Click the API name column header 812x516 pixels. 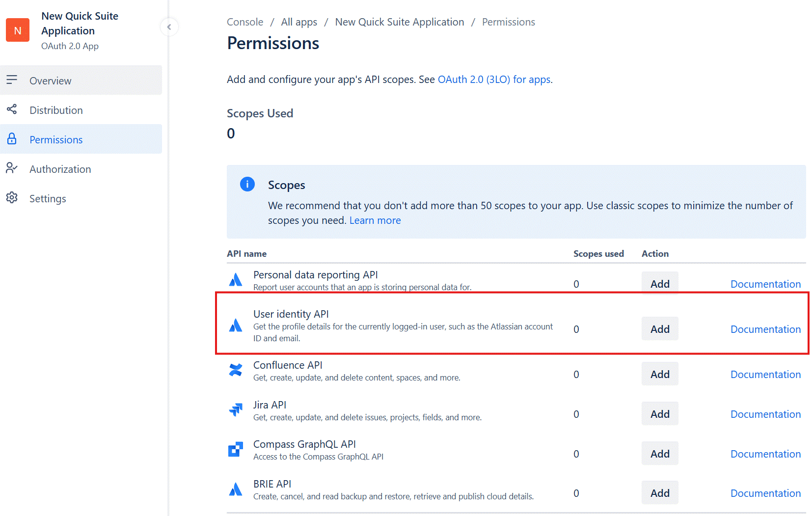pos(246,254)
